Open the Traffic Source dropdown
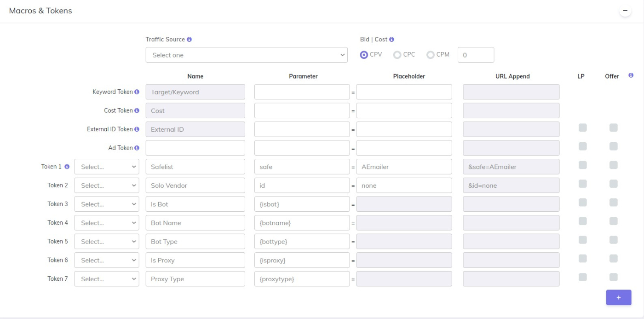644x319 pixels. click(246, 55)
